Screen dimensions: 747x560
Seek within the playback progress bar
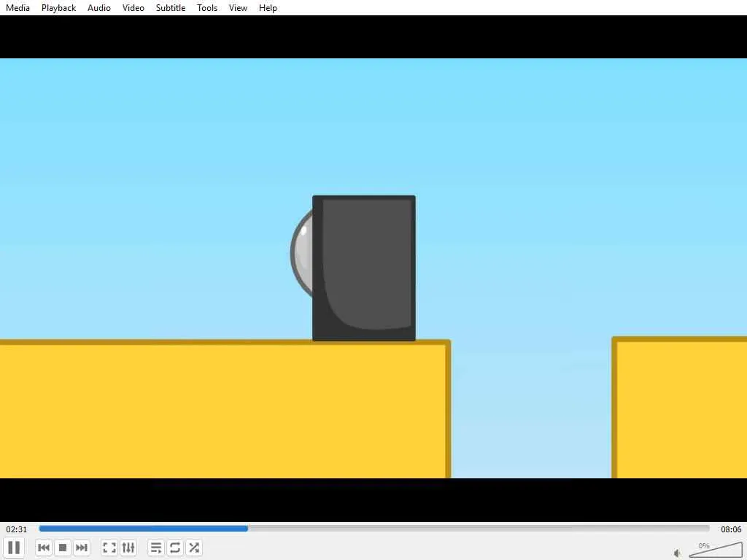coord(374,529)
